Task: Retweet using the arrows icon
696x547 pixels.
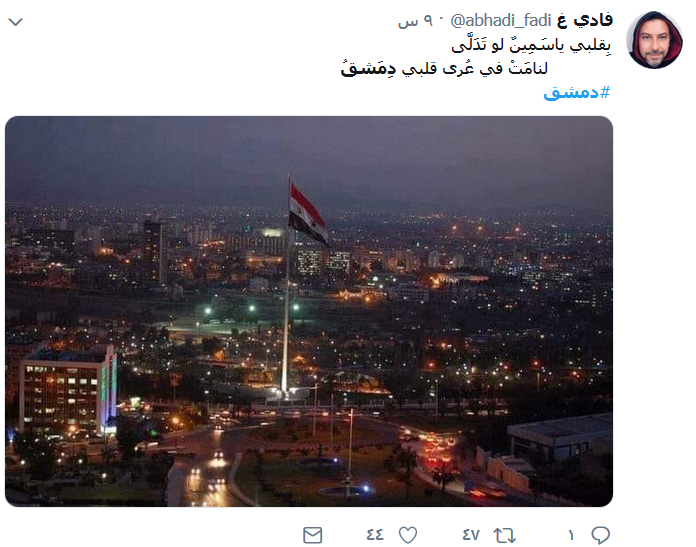Action: [x=505, y=535]
